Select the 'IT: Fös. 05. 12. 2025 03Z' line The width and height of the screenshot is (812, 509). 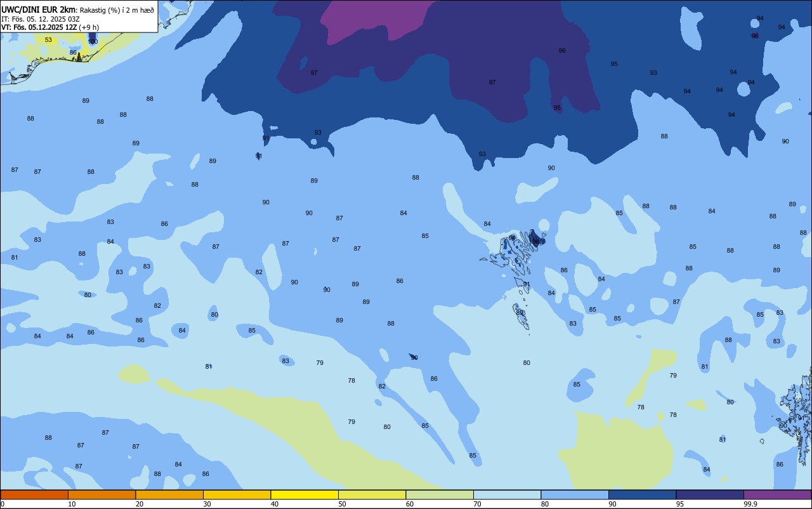tap(40, 19)
